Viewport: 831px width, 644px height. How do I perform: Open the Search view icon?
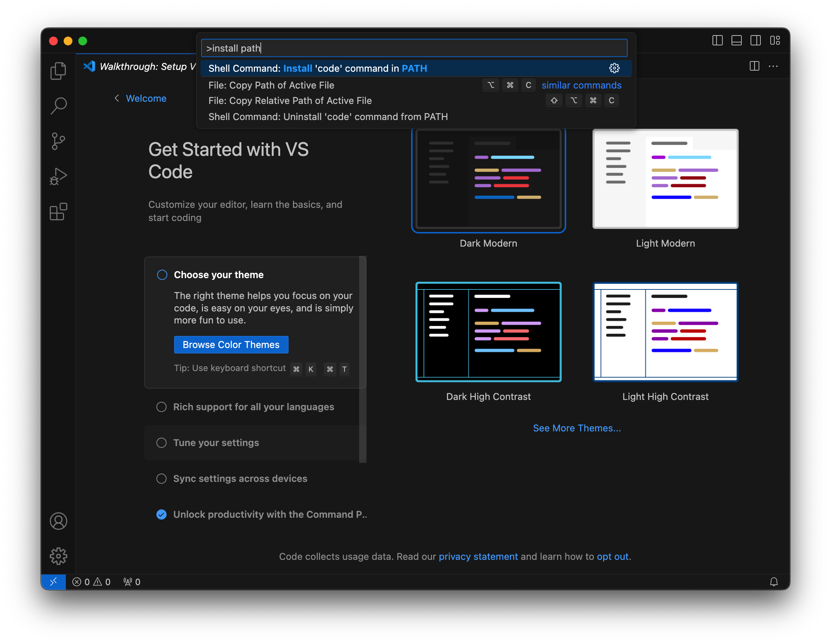coord(58,106)
